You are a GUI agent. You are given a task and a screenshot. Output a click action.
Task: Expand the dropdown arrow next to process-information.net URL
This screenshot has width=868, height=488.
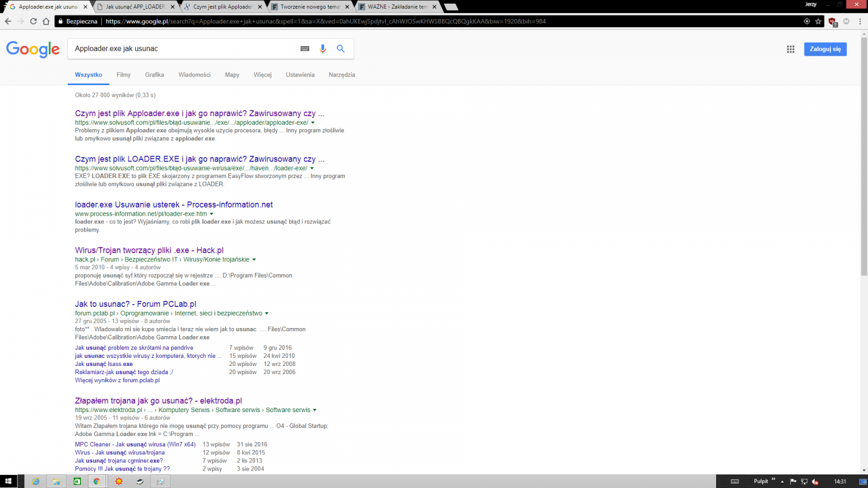point(212,214)
